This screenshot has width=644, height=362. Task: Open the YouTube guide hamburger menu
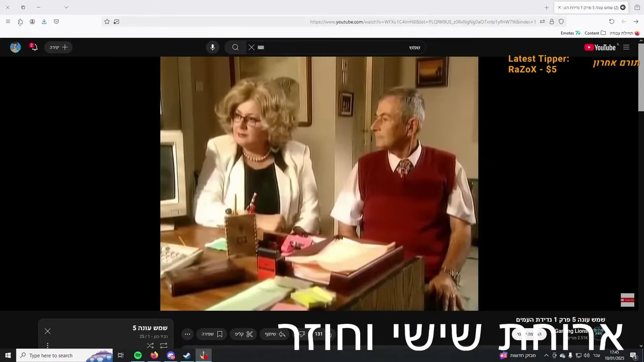click(626, 47)
